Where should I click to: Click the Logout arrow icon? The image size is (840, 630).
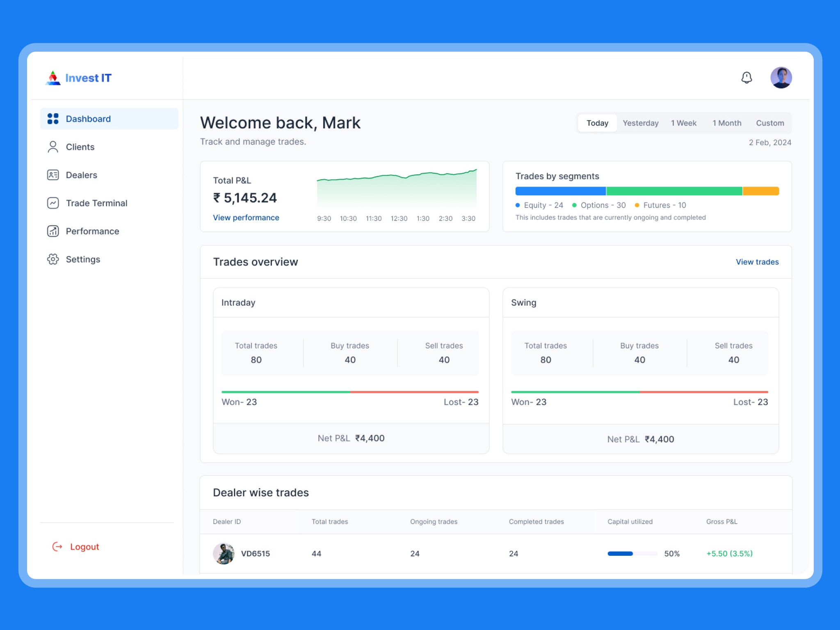(x=57, y=546)
